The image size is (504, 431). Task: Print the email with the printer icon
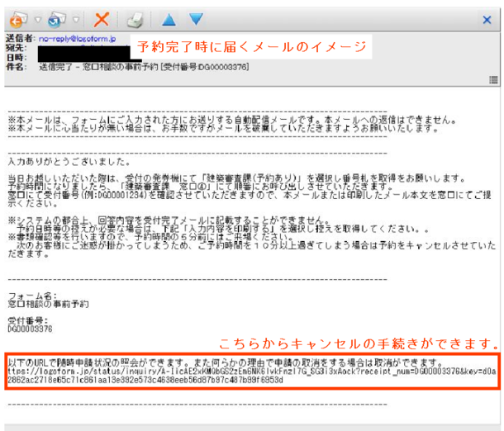[x=135, y=21]
